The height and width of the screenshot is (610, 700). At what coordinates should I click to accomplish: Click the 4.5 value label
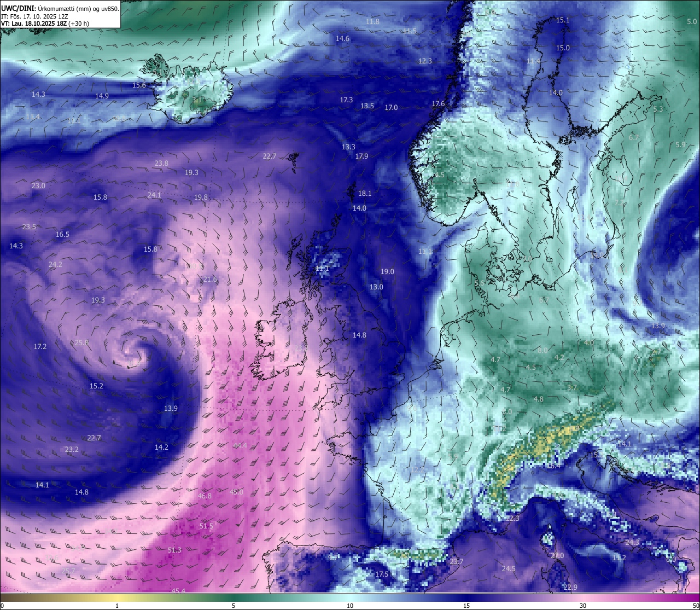[530, 367]
